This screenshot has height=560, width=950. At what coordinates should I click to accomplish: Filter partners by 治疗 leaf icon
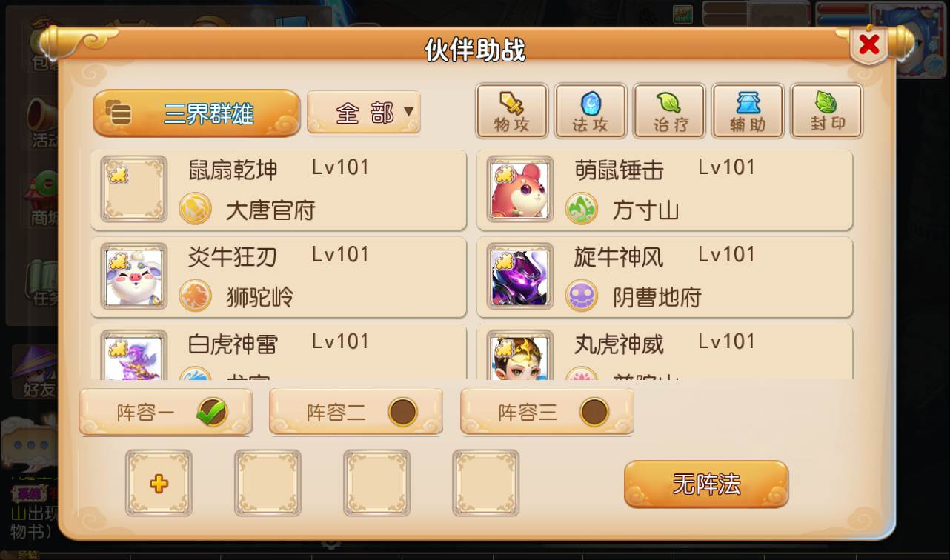pyautogui.click(x=669, y=111)
